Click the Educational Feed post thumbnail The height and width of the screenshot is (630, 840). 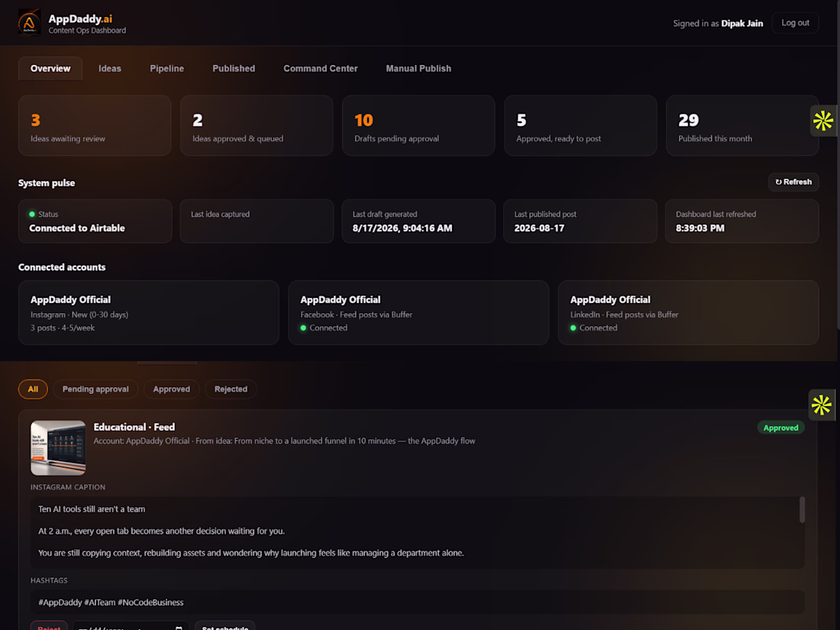coord(58,447)
